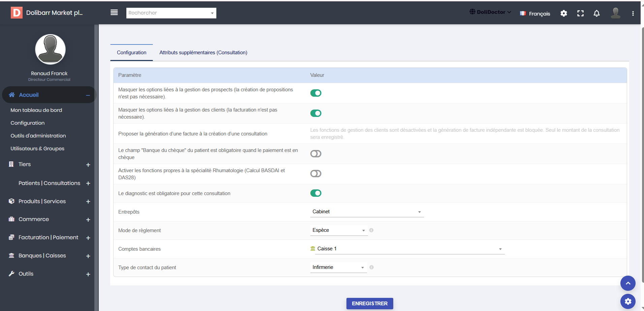Click the ENREGISTRER button
Screen dimensions: 644x311
(x=369, y=303)
